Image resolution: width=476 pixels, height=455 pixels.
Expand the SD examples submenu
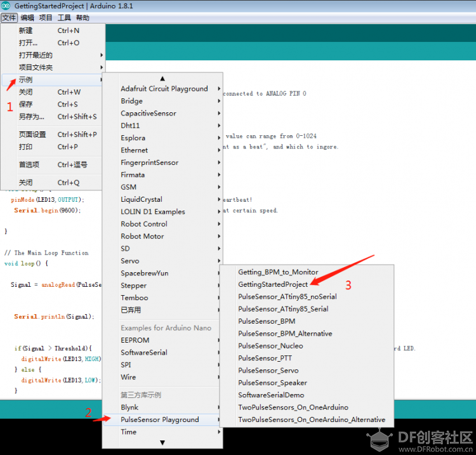coord(162,249)
